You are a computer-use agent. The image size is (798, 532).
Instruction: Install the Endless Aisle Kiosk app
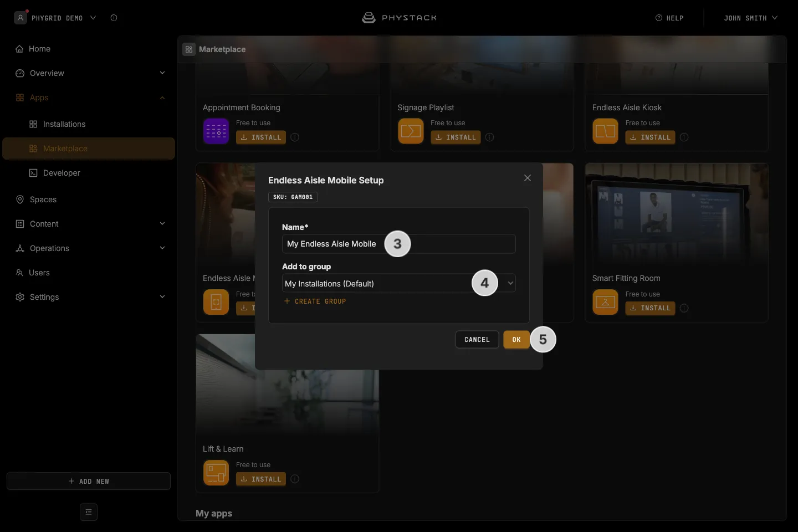pos(650,137)
